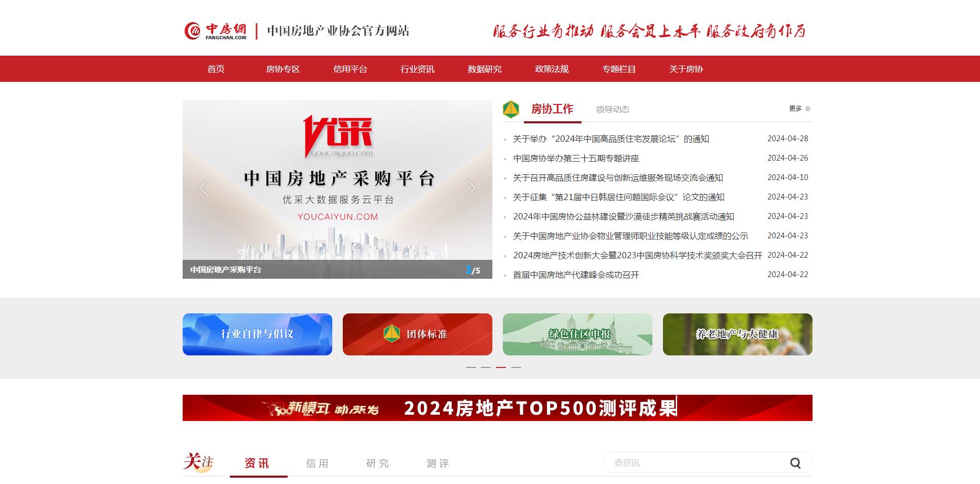
Task: Show previous carousel slide arrow
Action: [x=204, y=188]
